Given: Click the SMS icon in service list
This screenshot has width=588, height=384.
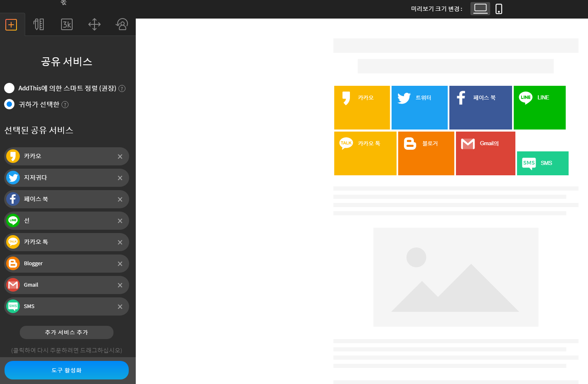Looking at the screenshot, I should point(13,306).
